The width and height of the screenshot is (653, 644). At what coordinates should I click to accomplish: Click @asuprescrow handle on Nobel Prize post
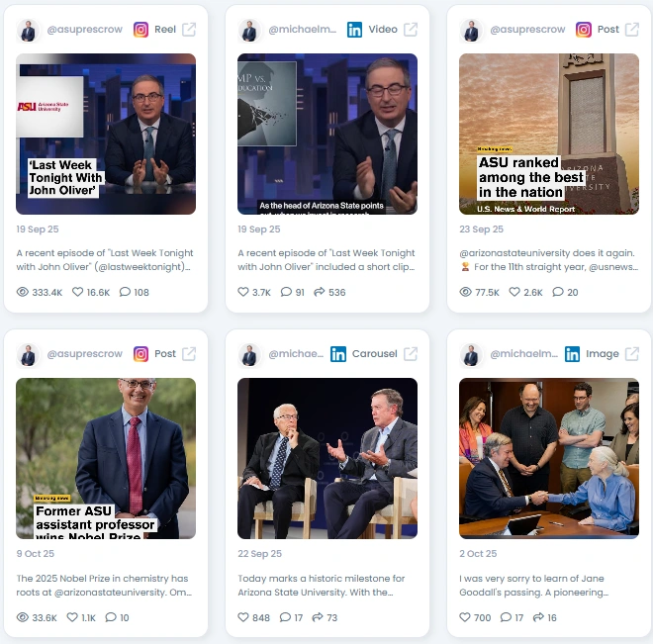click(84, 354)
